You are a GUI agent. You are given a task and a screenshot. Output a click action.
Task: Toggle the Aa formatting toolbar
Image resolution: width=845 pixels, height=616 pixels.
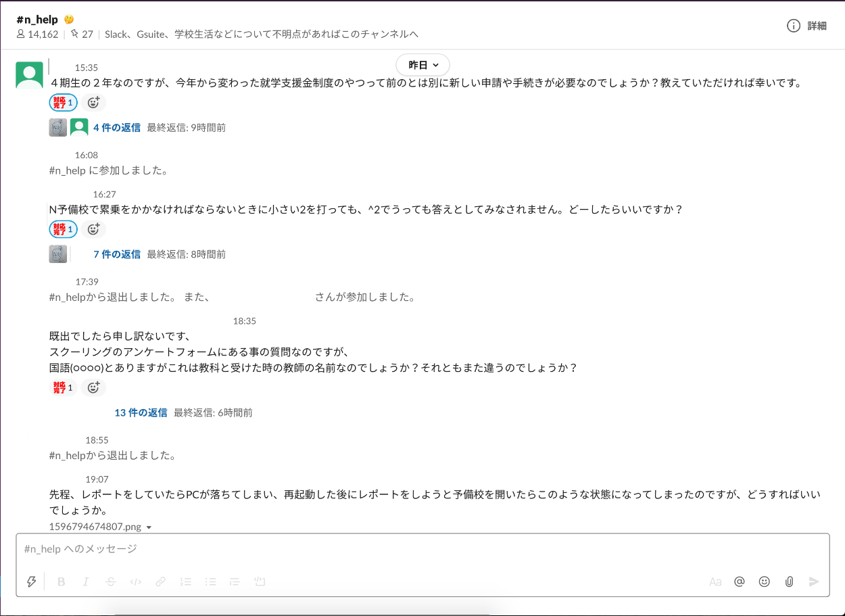[x=715, y=582]
